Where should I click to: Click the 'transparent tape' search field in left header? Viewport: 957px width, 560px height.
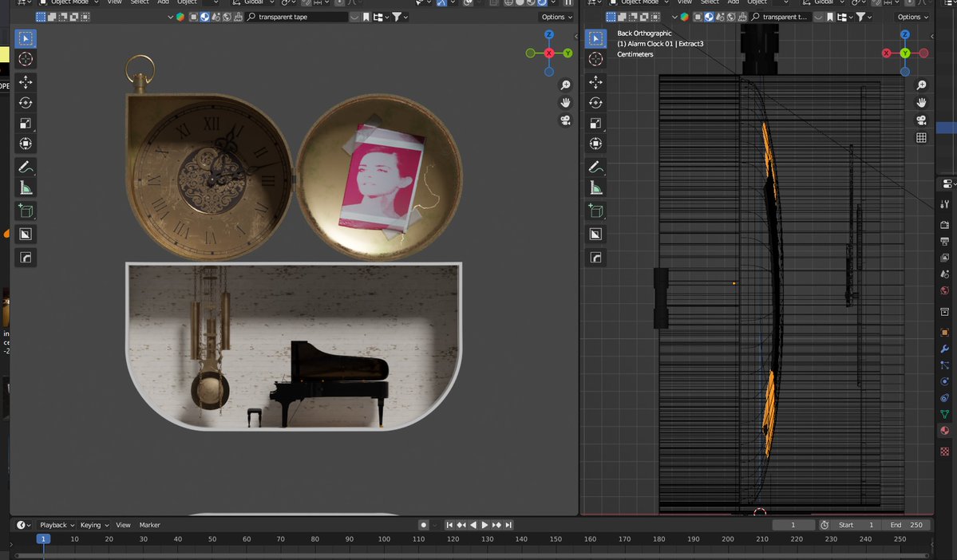click(297, 17)
